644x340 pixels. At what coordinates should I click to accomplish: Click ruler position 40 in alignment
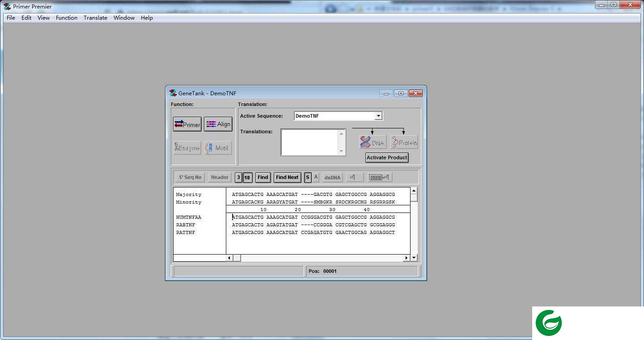coord(367,209)
